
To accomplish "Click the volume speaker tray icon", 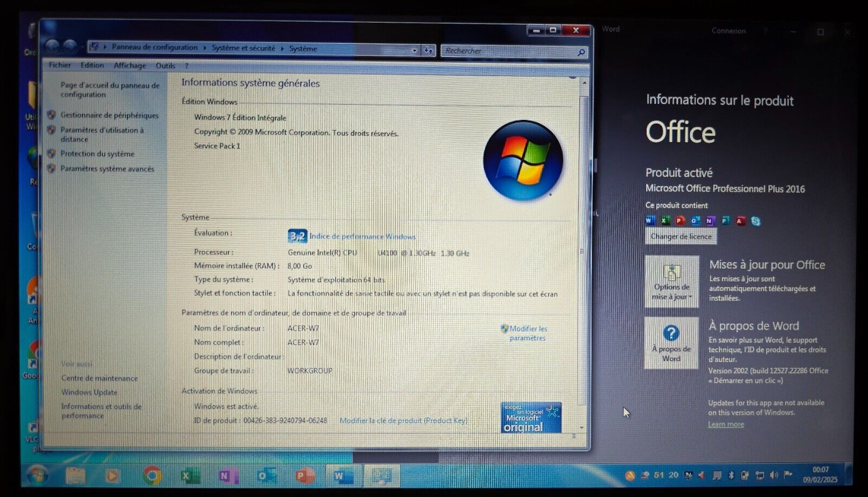I will (x=774, y=475).
